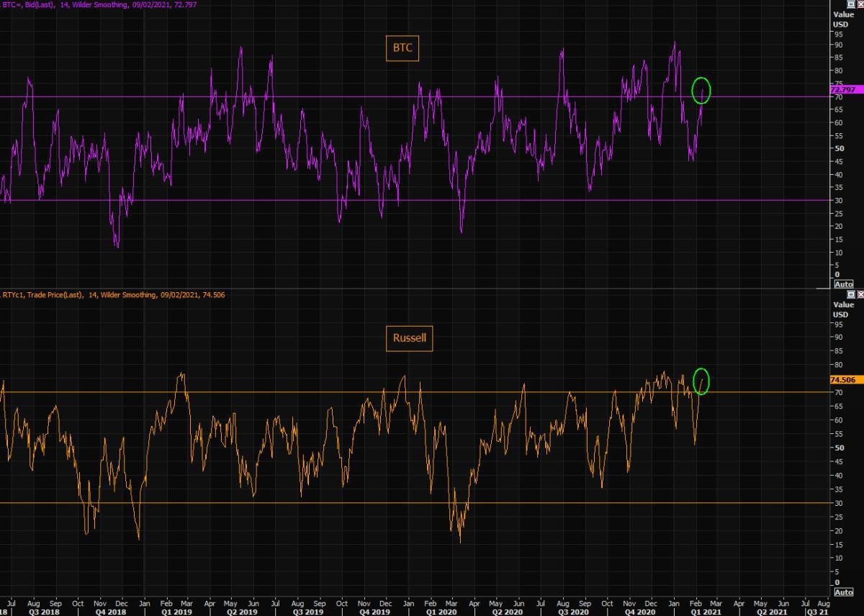Image resolution: width=864 pixels, height=616 pixels.
Task: Select the green circle marker on Russell chart
Action: tap(701, 381)
